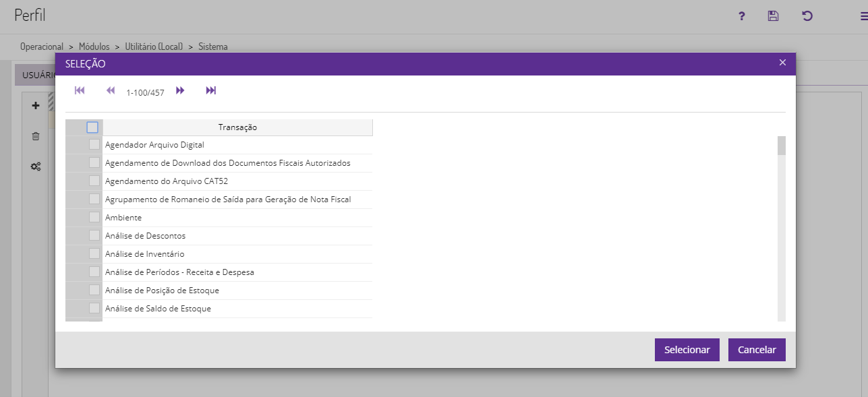Screen dimensions: 868x397
Task: Click the Módulos breadcrumb link
Action: click(94, 47)
